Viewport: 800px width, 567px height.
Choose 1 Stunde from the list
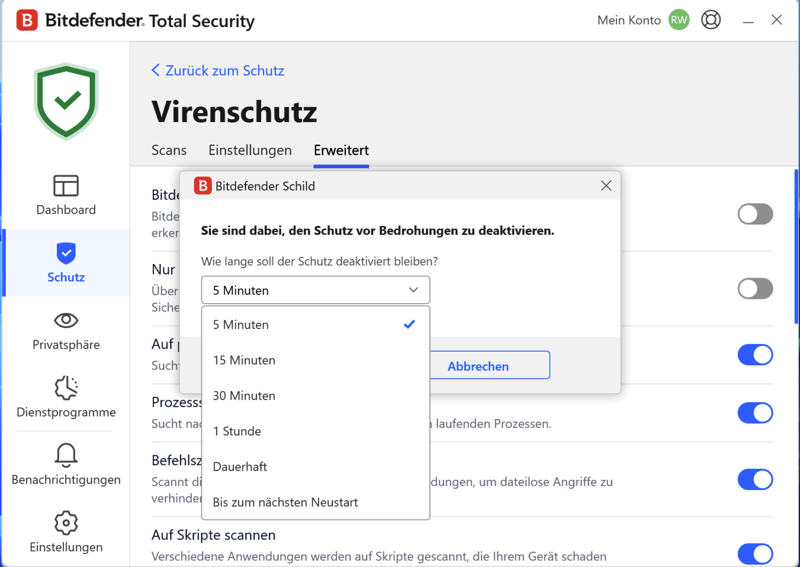point(315,431)
